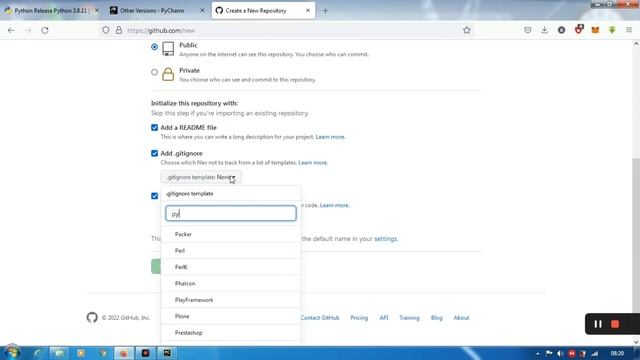640x360 pixels.
Task: Open the file explorer taskbar icon
Action: [x=59, y=353]
